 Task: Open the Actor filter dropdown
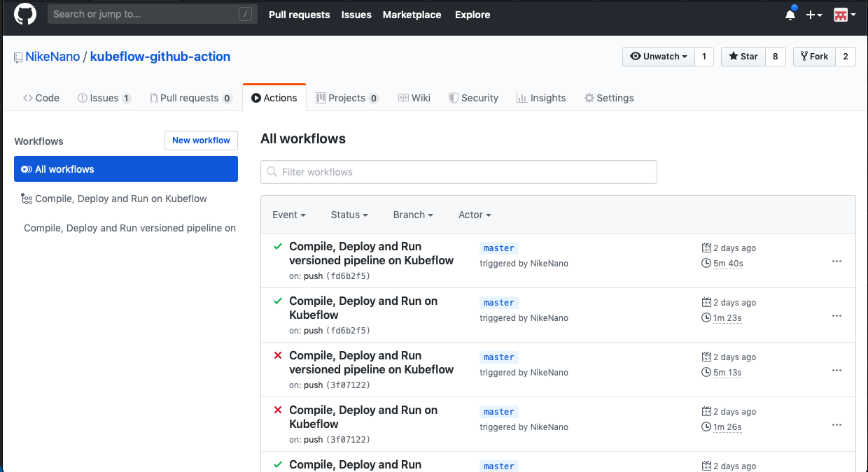475,215
